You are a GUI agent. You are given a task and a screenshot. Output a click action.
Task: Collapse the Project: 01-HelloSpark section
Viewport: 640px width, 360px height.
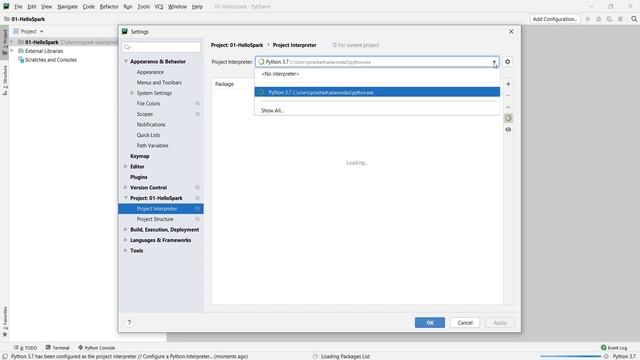click(x=126, y=198)
